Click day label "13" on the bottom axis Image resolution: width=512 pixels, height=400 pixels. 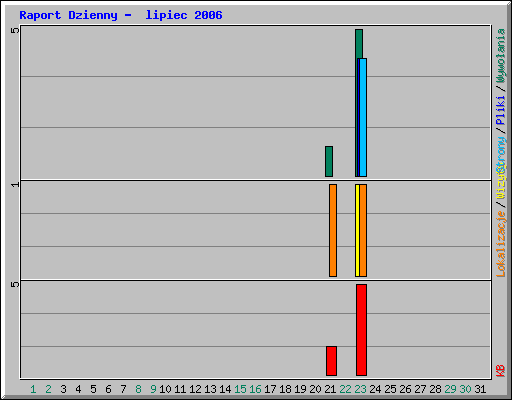coord(210,389)
